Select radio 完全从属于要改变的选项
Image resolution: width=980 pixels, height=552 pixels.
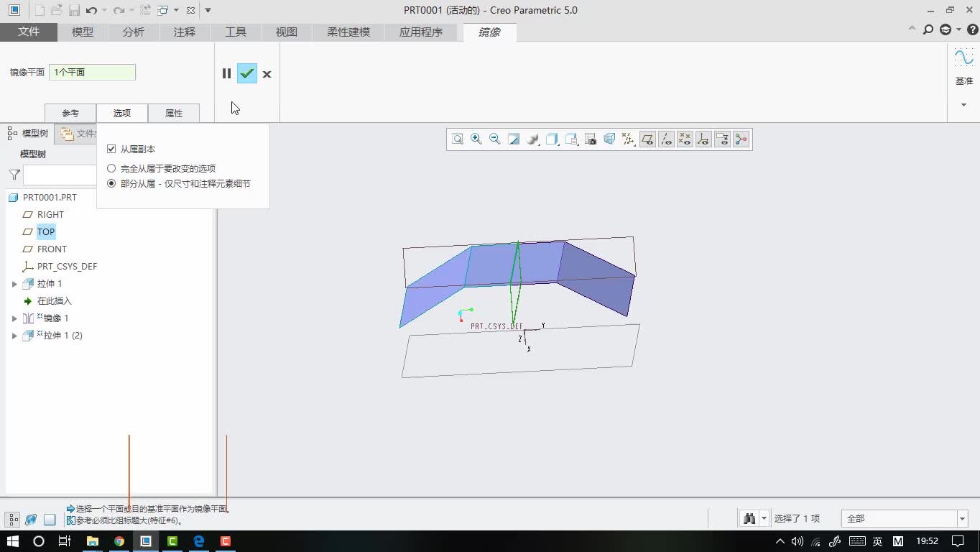111,169
